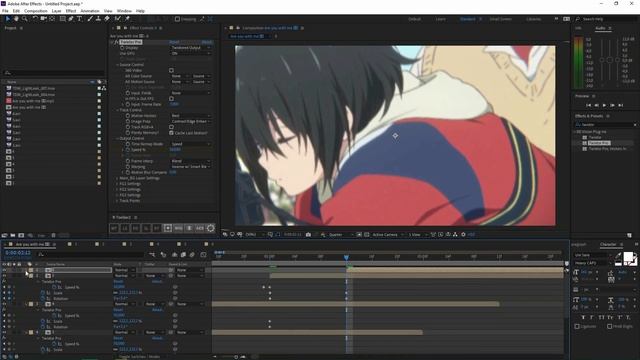Select the Clone Stamp tool
Image resolution: width=640 pixels, height=360 pixels.
click(x=98, y=19)
